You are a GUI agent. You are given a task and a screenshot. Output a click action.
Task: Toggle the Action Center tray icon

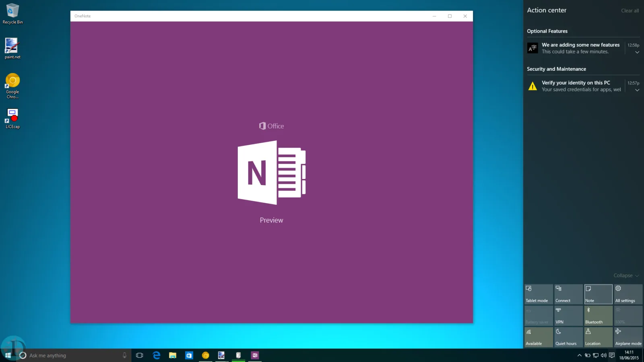[x=612, y=355]
